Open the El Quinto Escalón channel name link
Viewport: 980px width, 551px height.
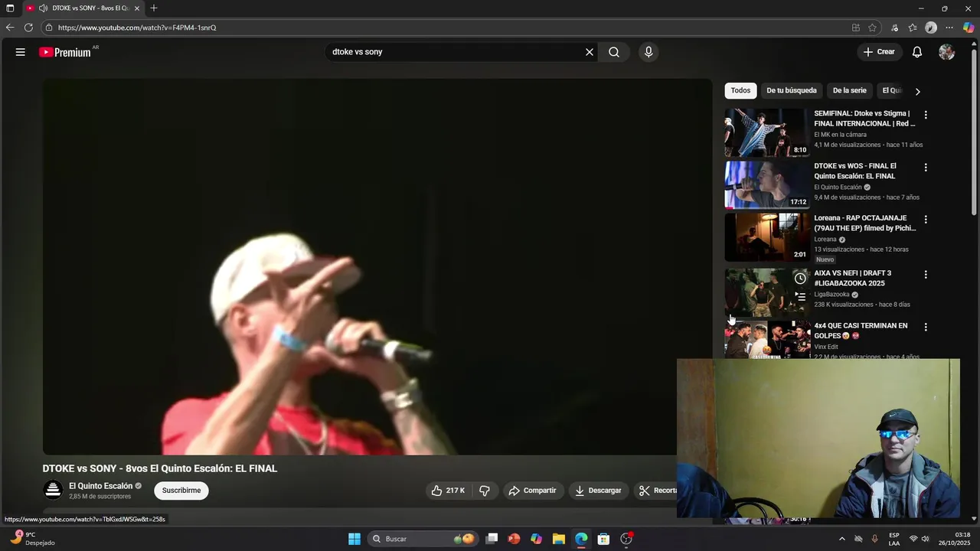pyautogui.click(x=100, y=486)
